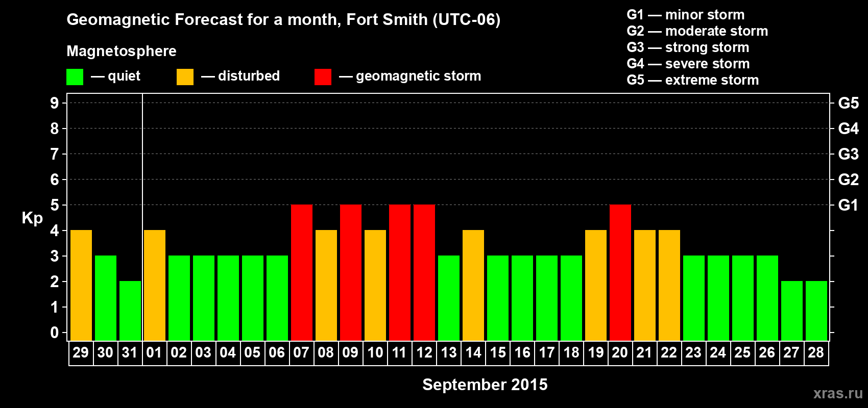This screenshot has width=868, height=408.
Task: Click the 'G3' right axis label
Action: pos(849,154)
